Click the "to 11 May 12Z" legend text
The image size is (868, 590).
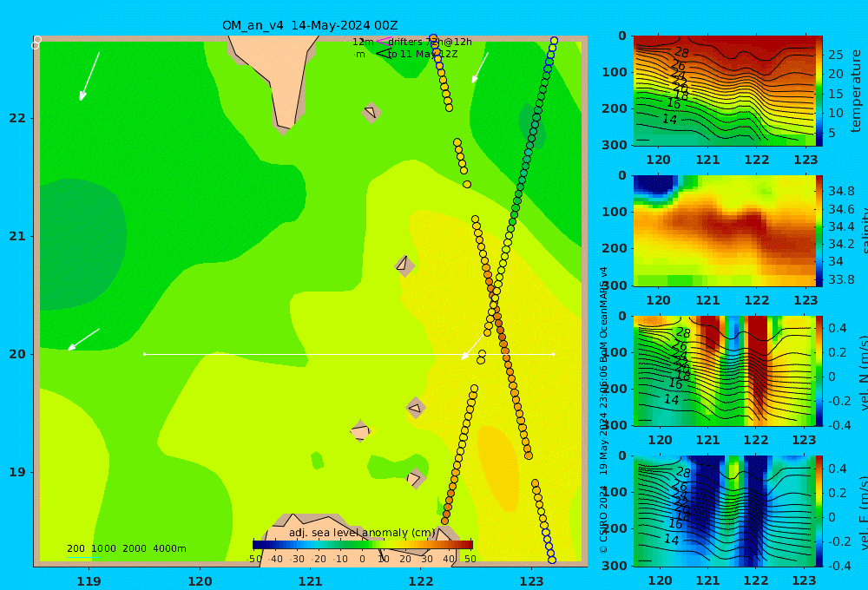click(x=423, y=55)
